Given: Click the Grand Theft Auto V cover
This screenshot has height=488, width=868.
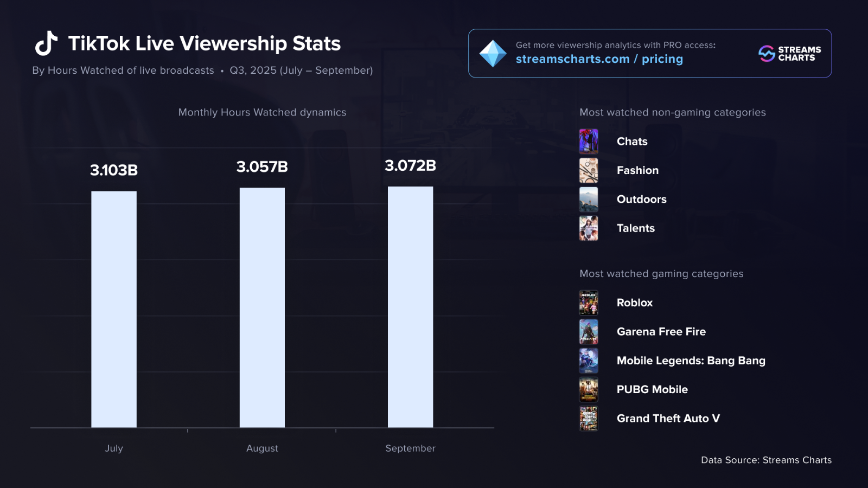Looking at the screenshot, I should [x=589, y=419].
